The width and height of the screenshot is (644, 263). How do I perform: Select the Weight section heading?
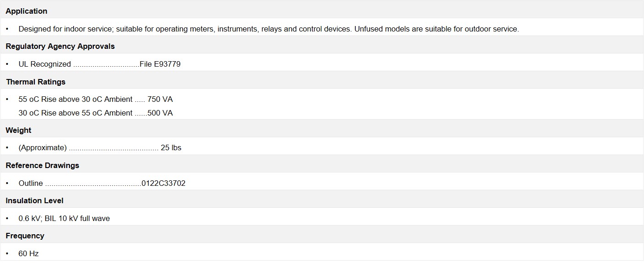tap(18, 130)
